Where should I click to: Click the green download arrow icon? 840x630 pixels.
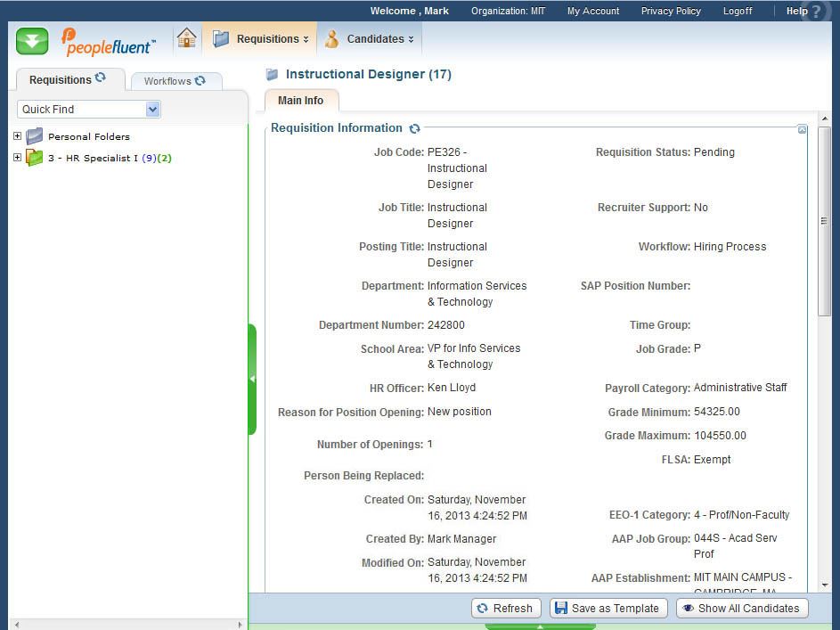click(x=32, y=41)
